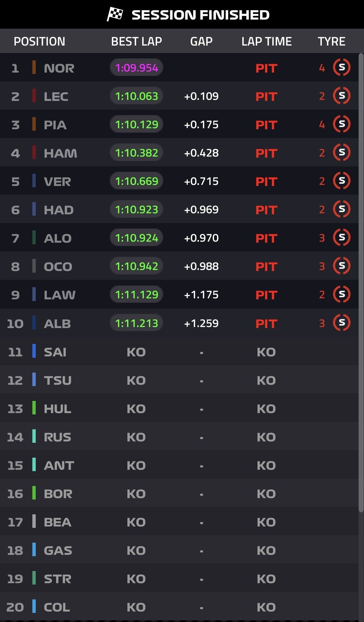Screen dimensions: 364x622
Task: Click the soft tyre icon for HAM
Action: click(x=342, y=153)
